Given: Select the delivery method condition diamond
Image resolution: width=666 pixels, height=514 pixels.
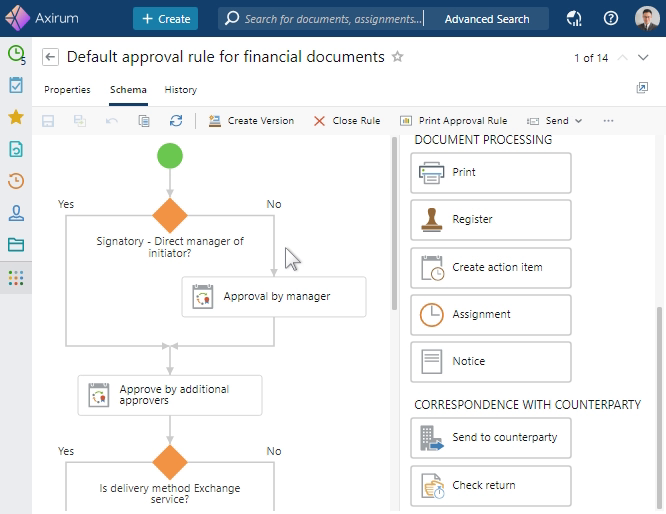Looking at the screenshot, I should [x=170, y=462].
